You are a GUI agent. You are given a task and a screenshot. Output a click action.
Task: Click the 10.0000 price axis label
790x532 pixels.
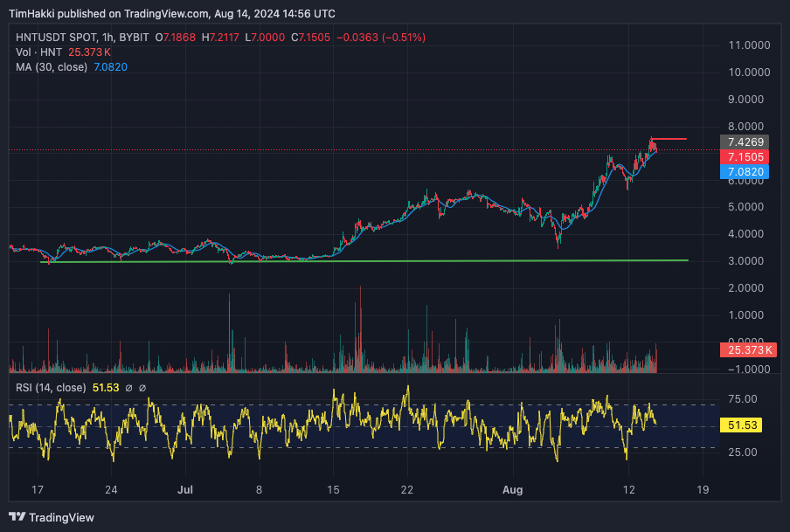pyautogui.click(x=749, y=72)
